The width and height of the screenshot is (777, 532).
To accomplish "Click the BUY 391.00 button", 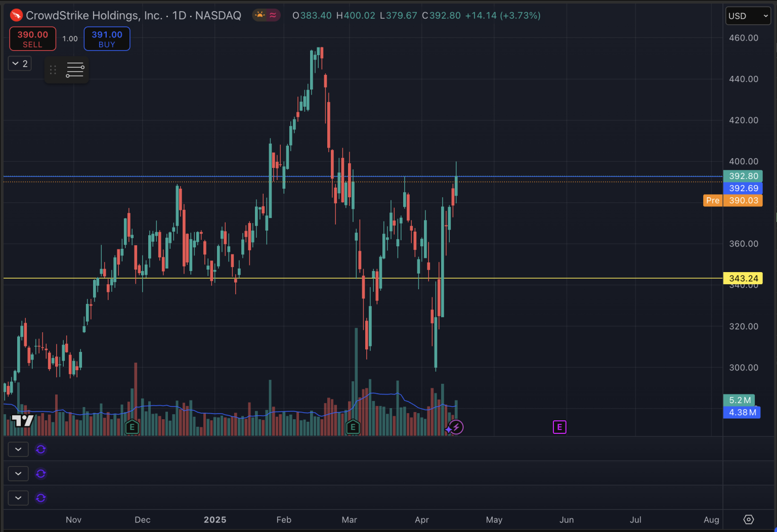I will pyautogui.click(x=107, y=38).
